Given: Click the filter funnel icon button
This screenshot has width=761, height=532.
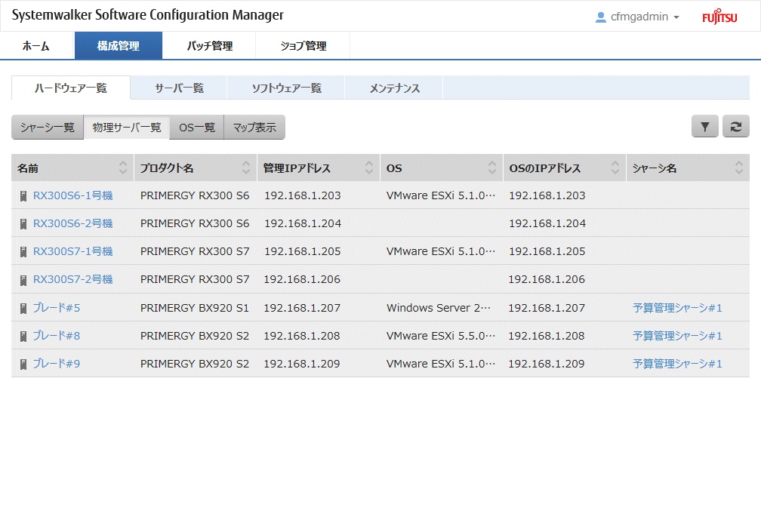Looking at the screenshot, I should point(704,127).
